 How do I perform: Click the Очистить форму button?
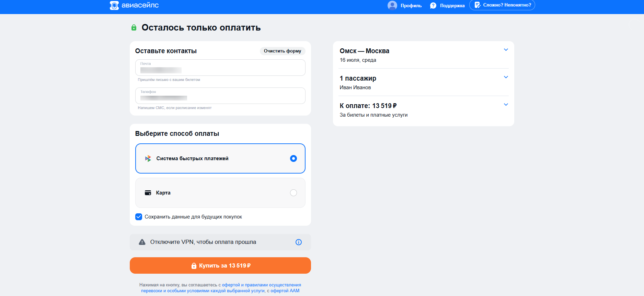tap(283, 51)
